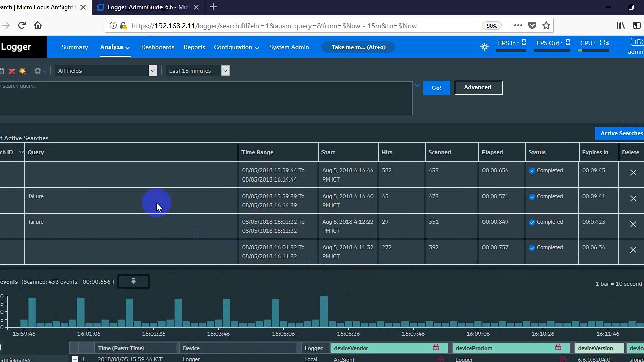Open the Advanced search button

(478, 87)
